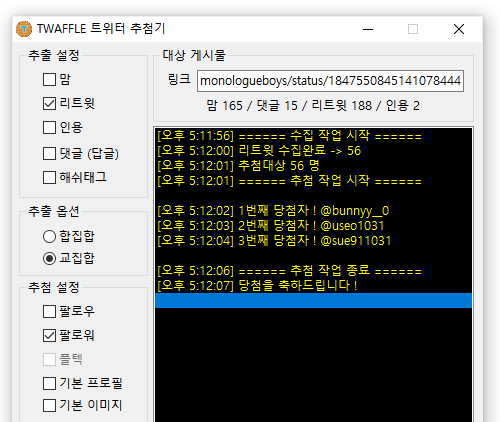Tick the 기본 이미지 checkbox
Image resolution: width=500 pixels, height=422 pixels.
coord(49,406)
